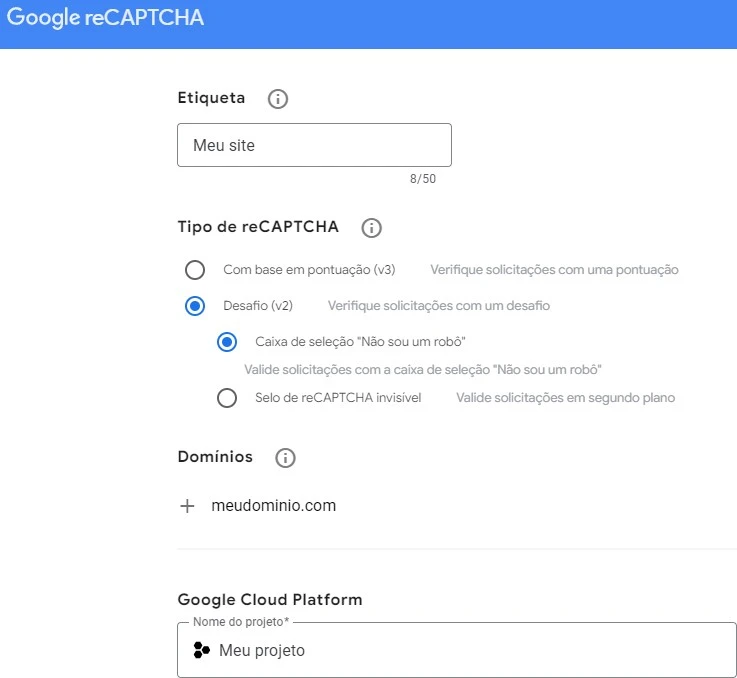Focus the Etiqueta field containing Meu site
Screen dimensions: 737x678
[314, 145]
